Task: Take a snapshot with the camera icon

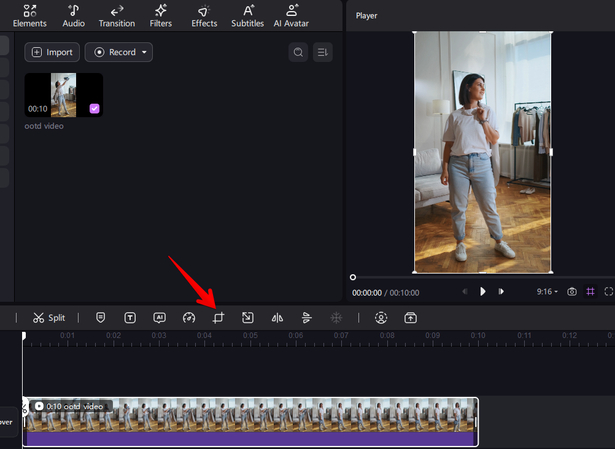Action: (x=572, y=292)
